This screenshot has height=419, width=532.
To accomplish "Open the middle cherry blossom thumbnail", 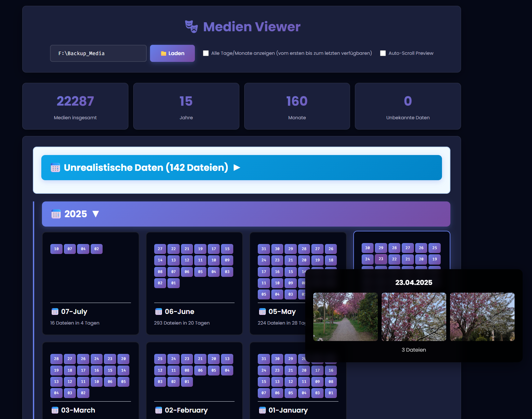I will click(414, 317).
